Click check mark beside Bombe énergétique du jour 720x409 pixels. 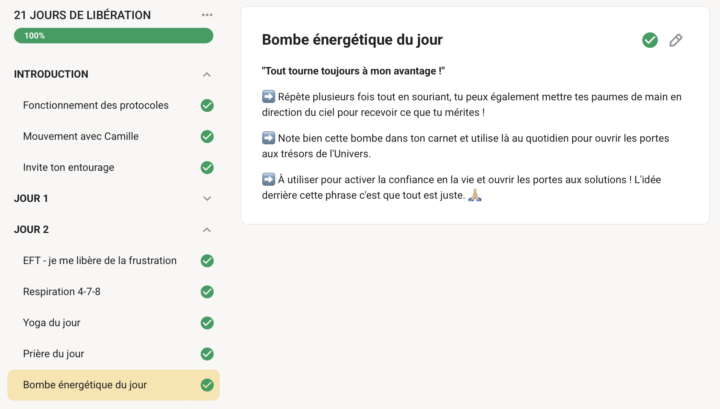pos(207,385)
